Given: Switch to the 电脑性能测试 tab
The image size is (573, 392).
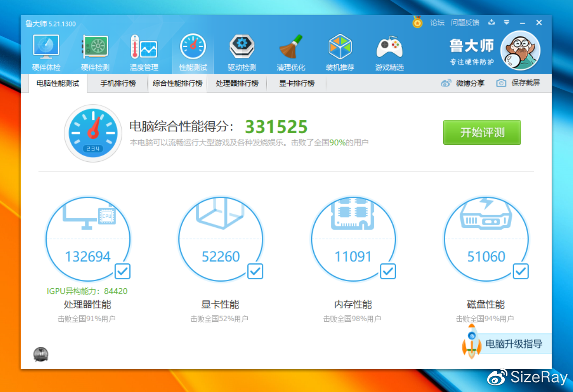Looking at the screenshot, I should click(58, 83).
